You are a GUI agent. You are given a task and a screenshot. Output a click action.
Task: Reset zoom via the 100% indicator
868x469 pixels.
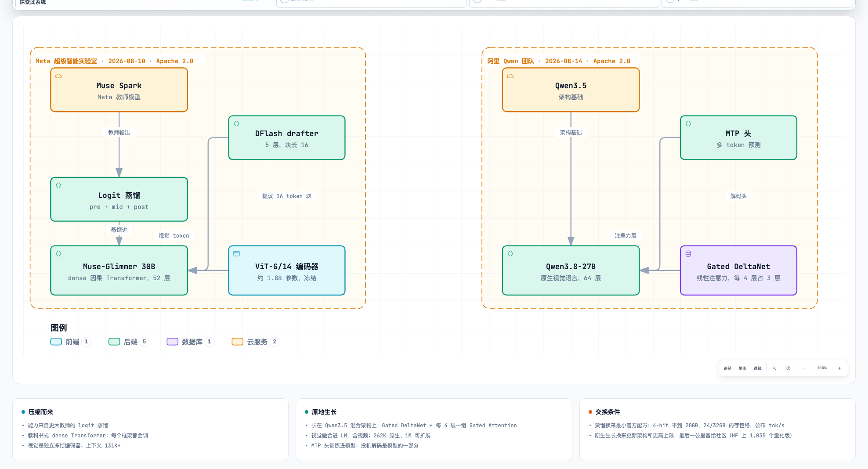pyautogui.click(x=821, y=368)
